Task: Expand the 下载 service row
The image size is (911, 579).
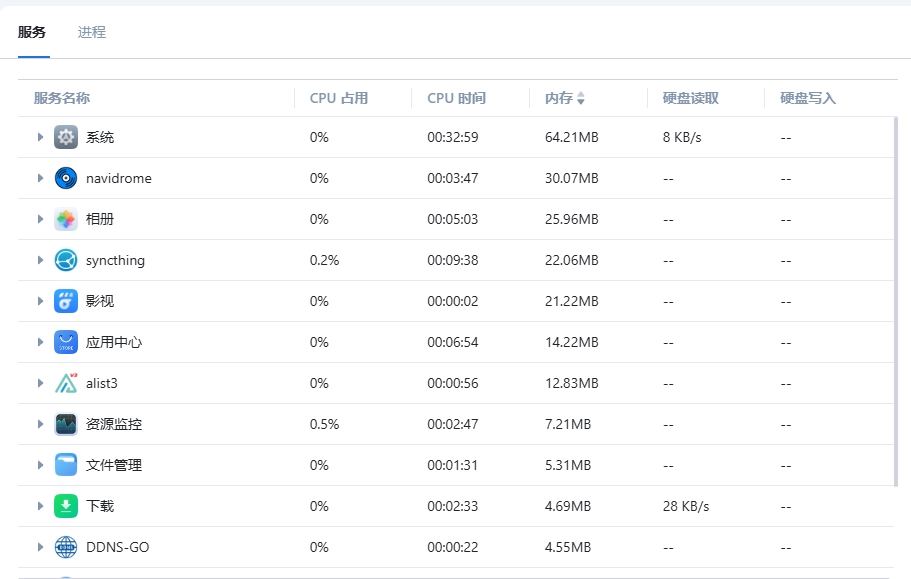Action: 40,506
